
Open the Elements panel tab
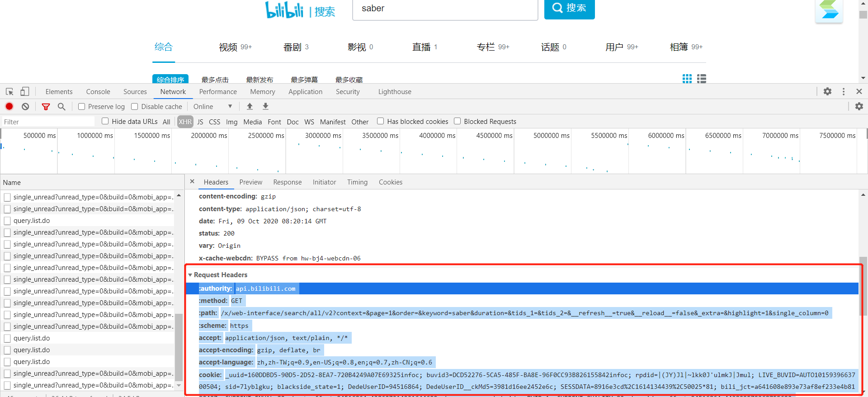[x=59, y=92]
